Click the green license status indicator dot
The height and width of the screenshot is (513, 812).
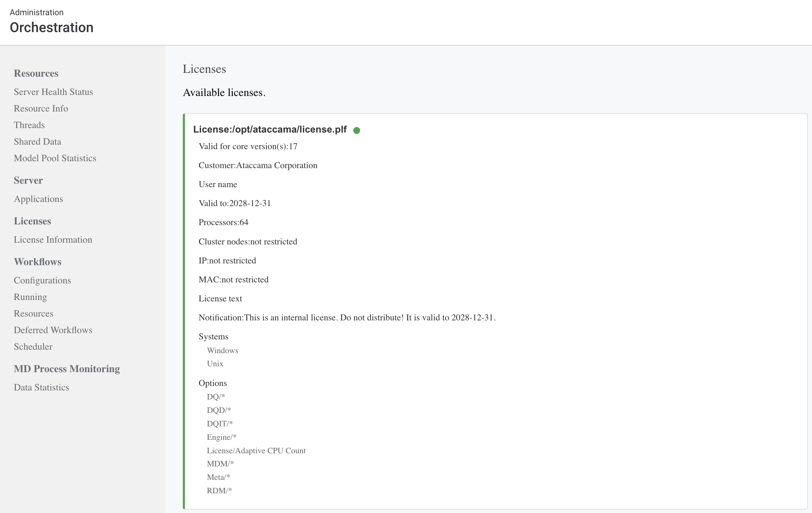pos(357,130)
